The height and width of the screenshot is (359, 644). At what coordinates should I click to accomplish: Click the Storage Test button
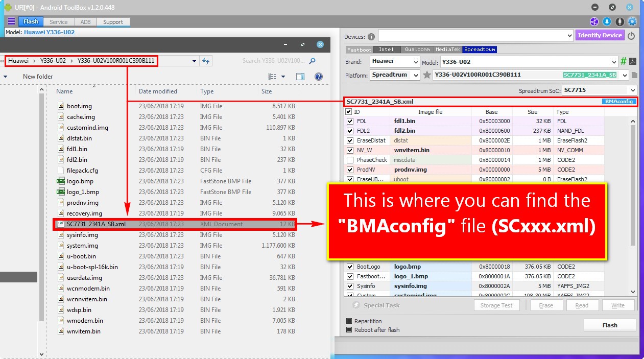[496, 305]
